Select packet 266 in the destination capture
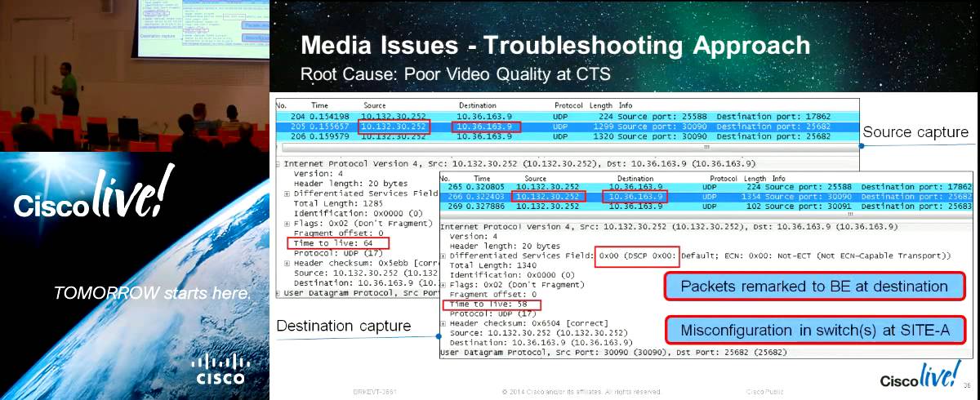 706,197
